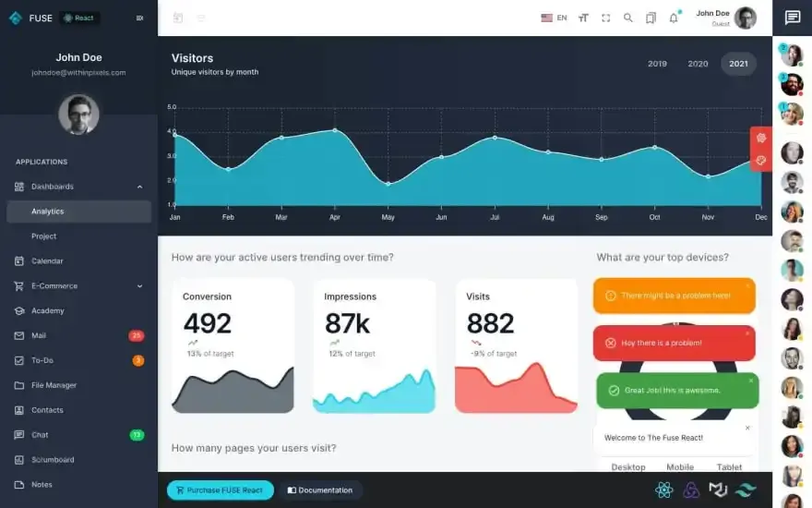Click the Notes icon in sidebar

[19, 485]
